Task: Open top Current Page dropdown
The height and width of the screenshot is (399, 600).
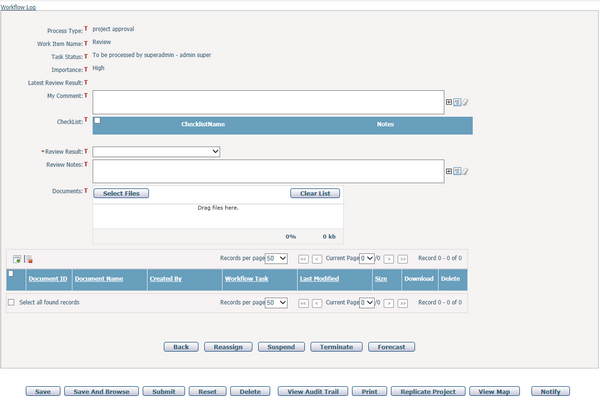Action: pyautogui.click(x=367, y=258)
